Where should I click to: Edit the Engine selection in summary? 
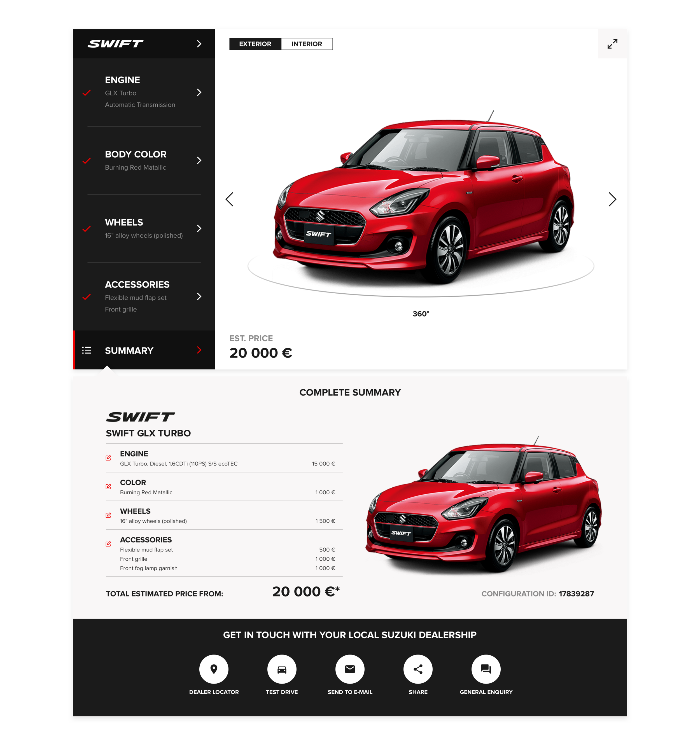[108, 458]
